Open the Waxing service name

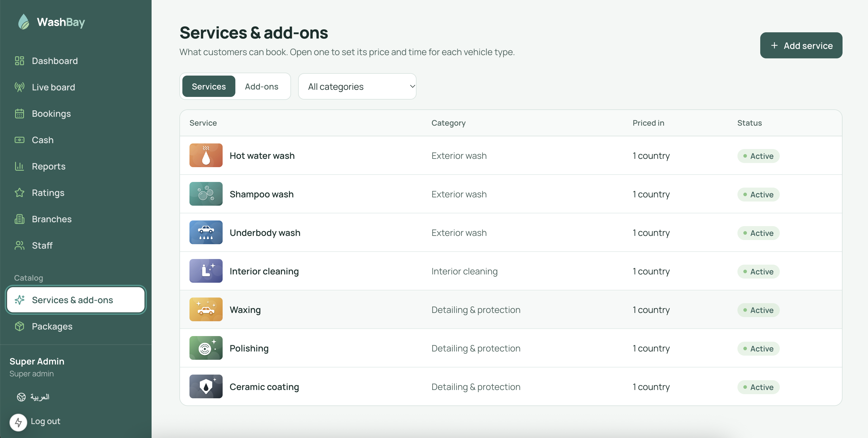(x=245, y=310)
